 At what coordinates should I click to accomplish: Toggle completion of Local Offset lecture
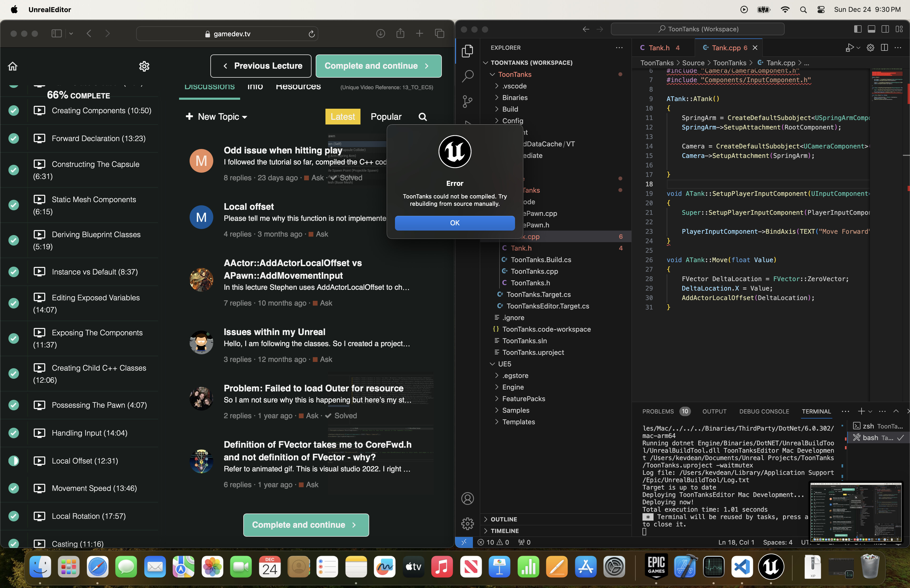14,461
